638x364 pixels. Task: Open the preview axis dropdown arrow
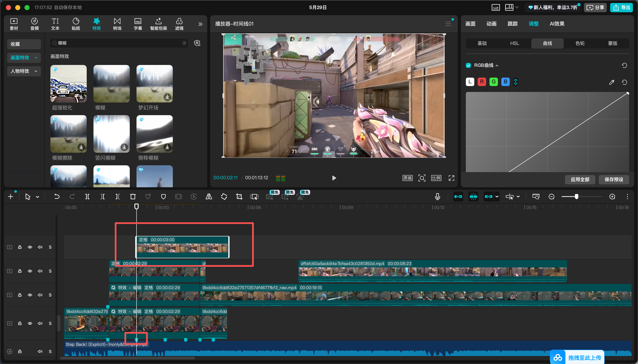coord(518,197)
